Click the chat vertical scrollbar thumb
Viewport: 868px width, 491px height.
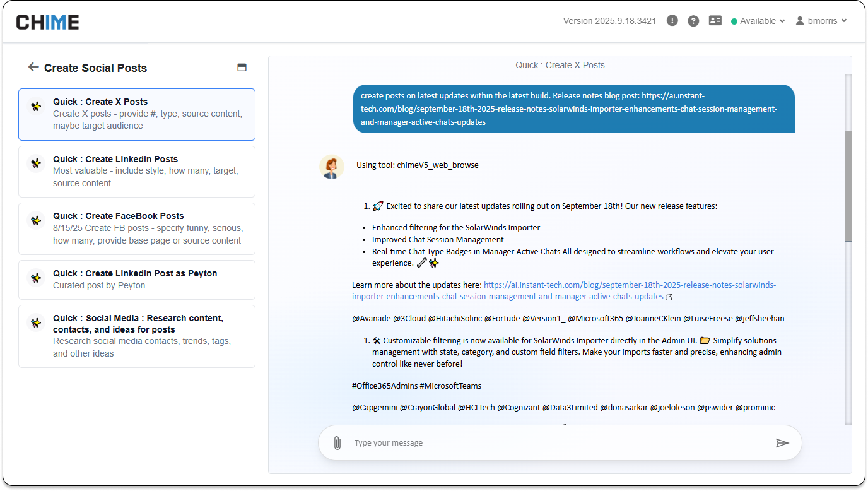pyautogui.click(x=848, y=186)
